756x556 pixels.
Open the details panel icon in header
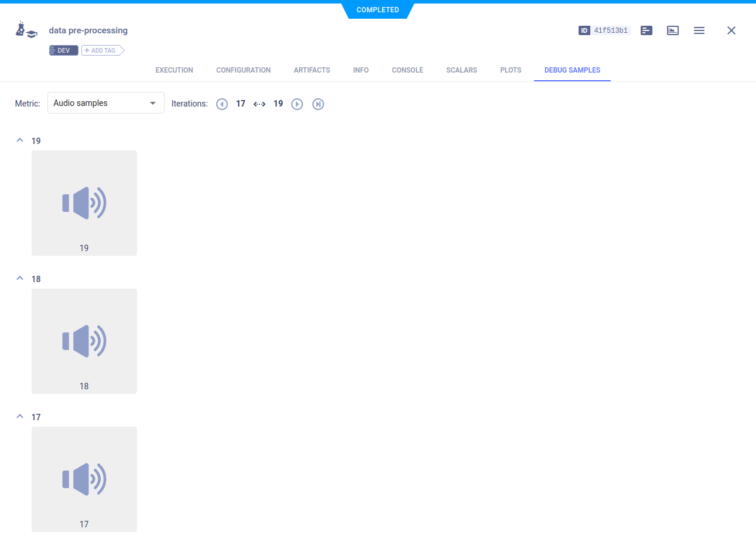click(x=646, y=30)
